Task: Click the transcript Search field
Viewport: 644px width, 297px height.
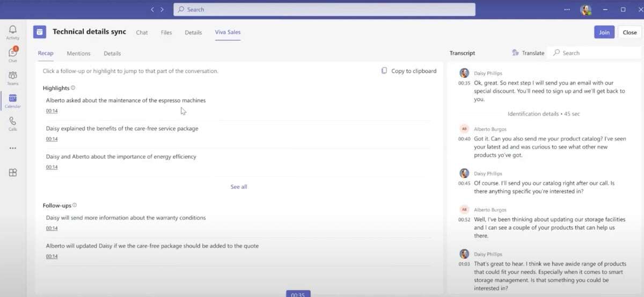Action: tap(595, 53)
